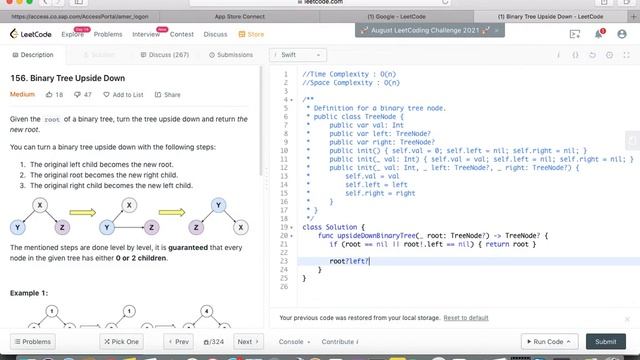The width and height of the screenshot is (640, 360).
Task: Click the 156. Binary Tree Upside Down title
Action: 67,78
